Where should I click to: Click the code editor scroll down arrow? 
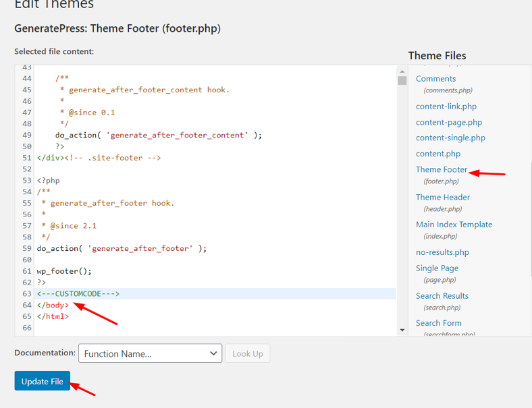pyautogui.click(x=402, y=330)
